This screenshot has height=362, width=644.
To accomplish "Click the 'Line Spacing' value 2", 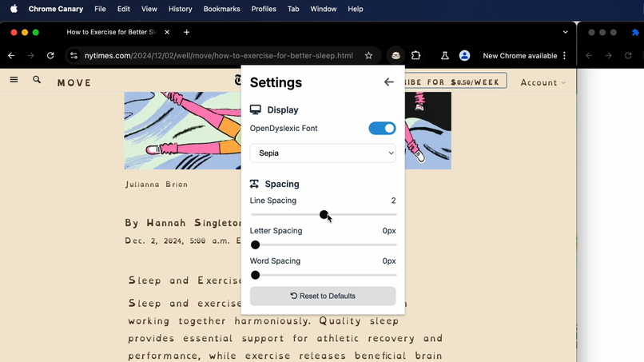I will pos(393,201).
